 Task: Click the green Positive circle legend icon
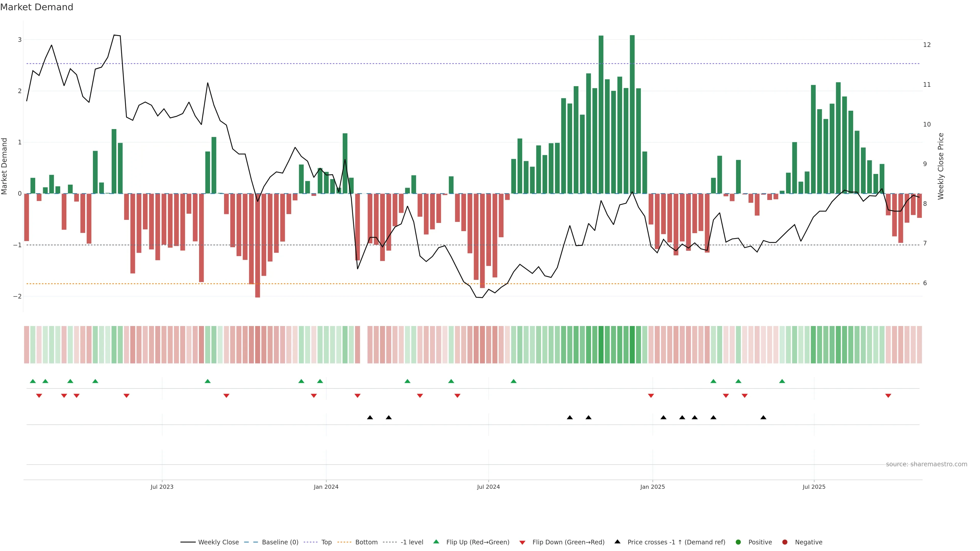[x=738, y=542]
